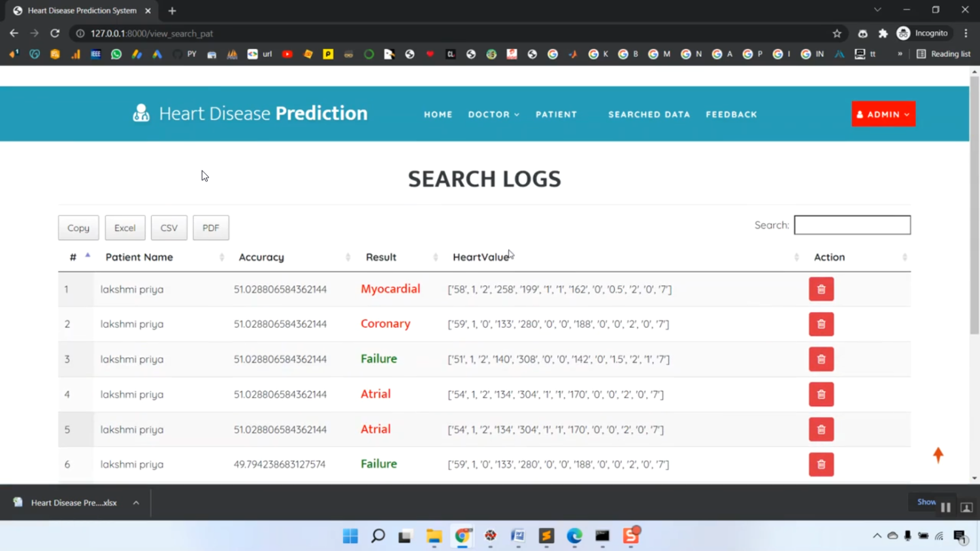Open the Reading list panel
This screenshot has width=980, height=551.
point(944,54)
